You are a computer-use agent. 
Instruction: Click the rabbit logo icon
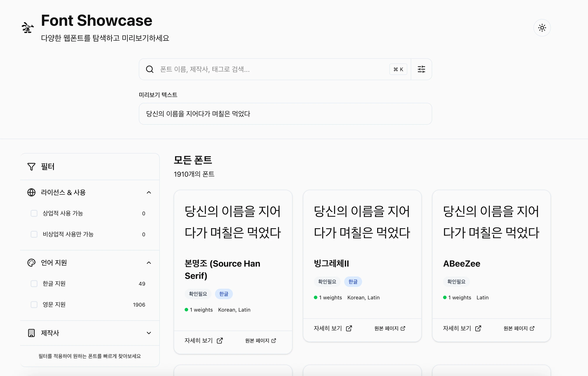tap(27, 27)
